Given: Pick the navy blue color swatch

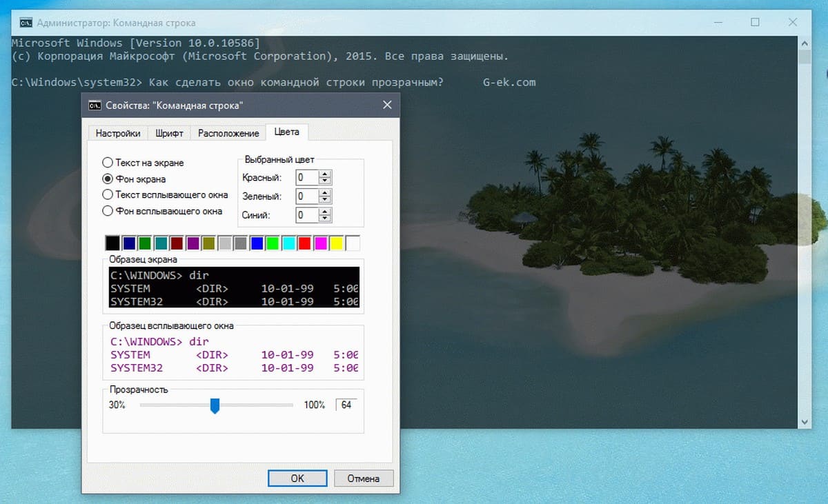Looking at the screenshot, I should coord(128,243).
